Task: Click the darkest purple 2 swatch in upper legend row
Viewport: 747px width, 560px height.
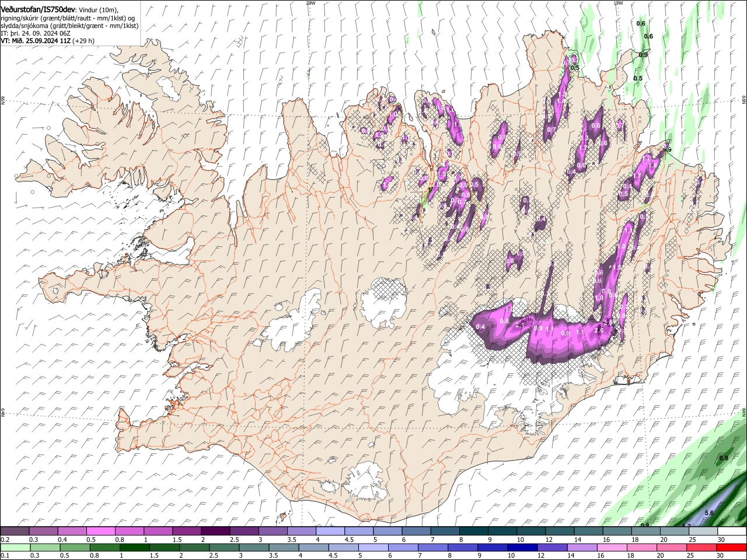Action: point(215,531)
